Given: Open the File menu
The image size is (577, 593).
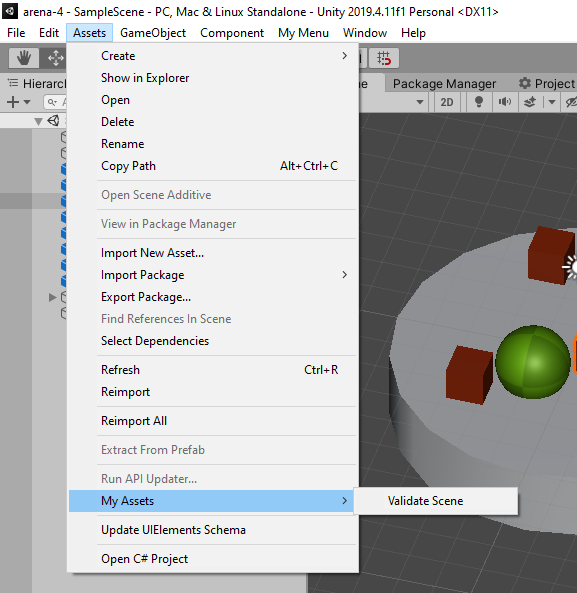Looking at the screenshot, I should coord(16,33).
